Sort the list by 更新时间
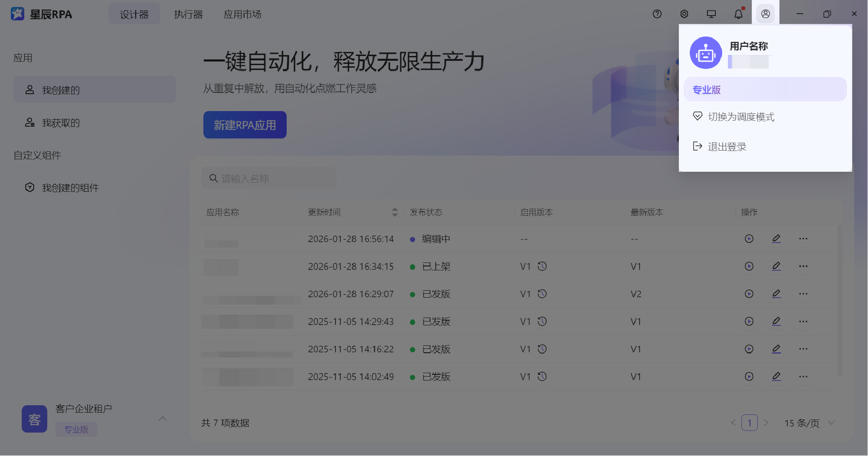The height and width of the screenshot is (456, 868). [394, 212]
